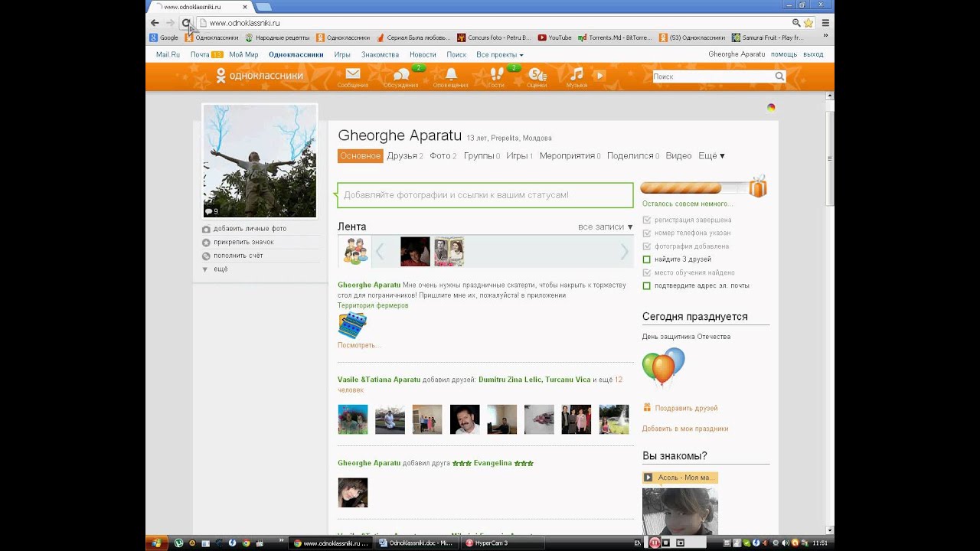The height and width of the screenshot is (551, 980).
Task: Click the music player play button in header
Action: click(600, 76)
